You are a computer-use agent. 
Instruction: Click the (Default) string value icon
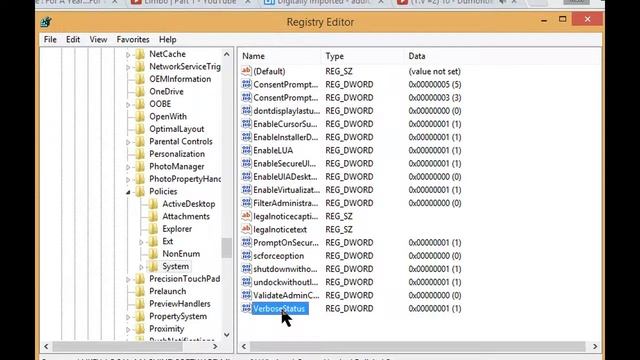[246, 71]
